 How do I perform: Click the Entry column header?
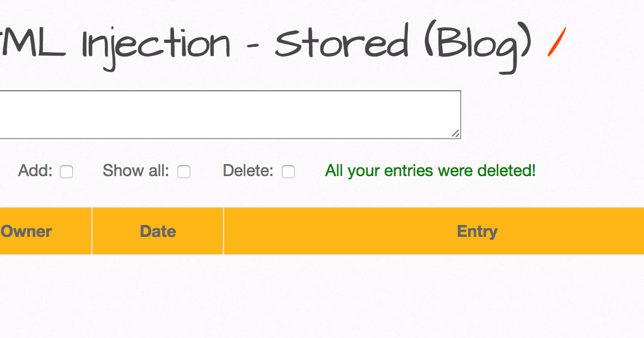[477, 231]
